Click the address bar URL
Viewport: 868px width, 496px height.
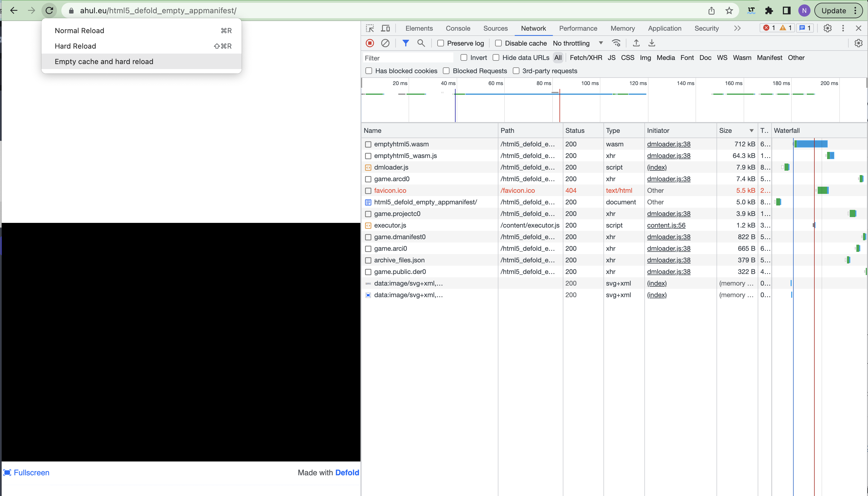point(158,10)
